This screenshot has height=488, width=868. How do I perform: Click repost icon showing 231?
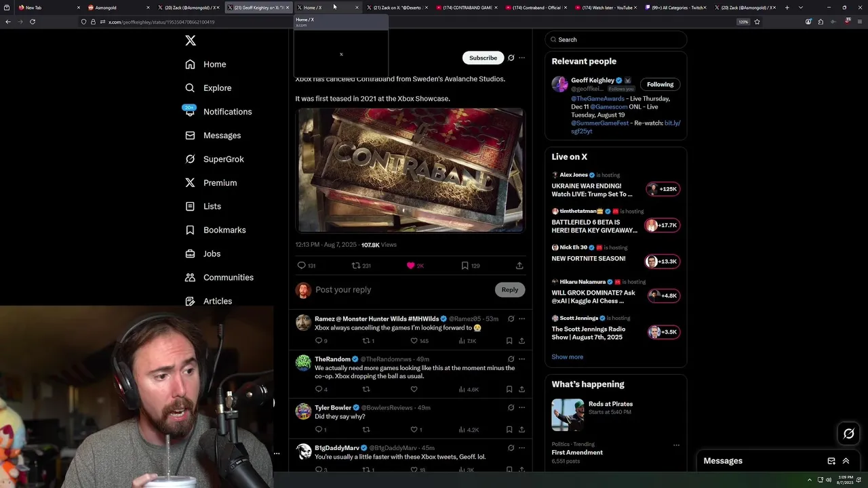356,266
